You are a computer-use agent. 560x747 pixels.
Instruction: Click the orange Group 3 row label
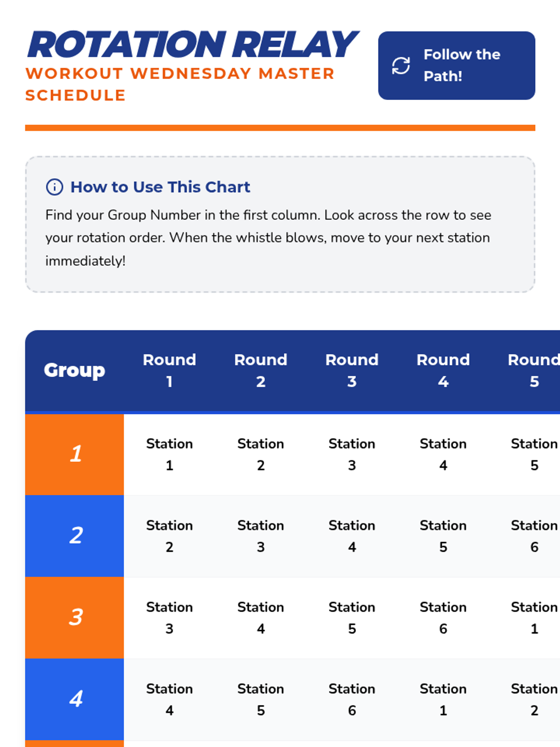(75, 618)
